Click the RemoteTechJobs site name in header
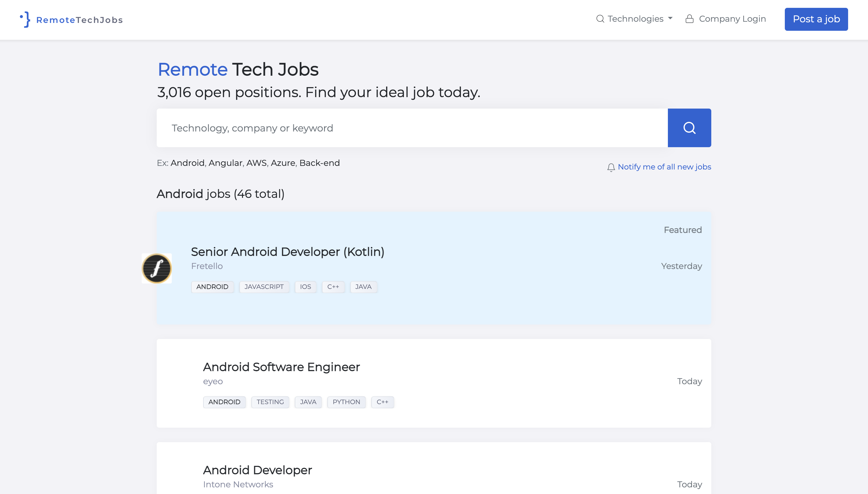The height and width of the screenshot is (494, 868). (x=79, y=20)
